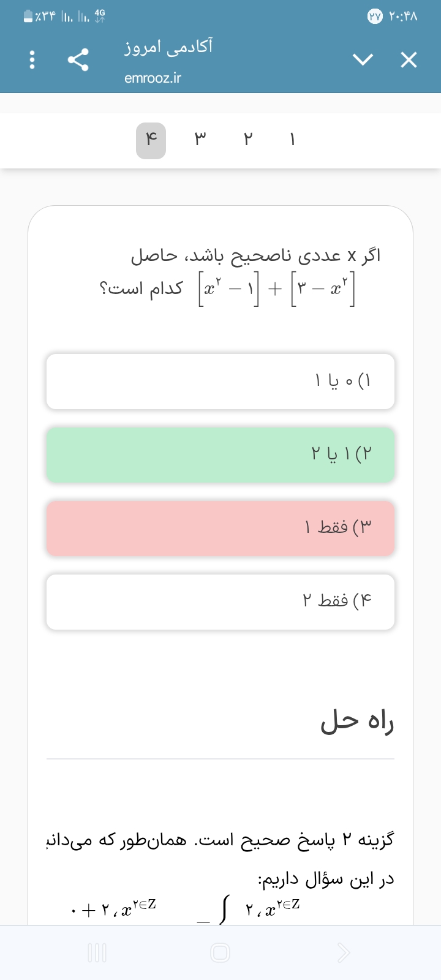Open question number ۳ tab

pyautogui.click(x=200, y=140)
